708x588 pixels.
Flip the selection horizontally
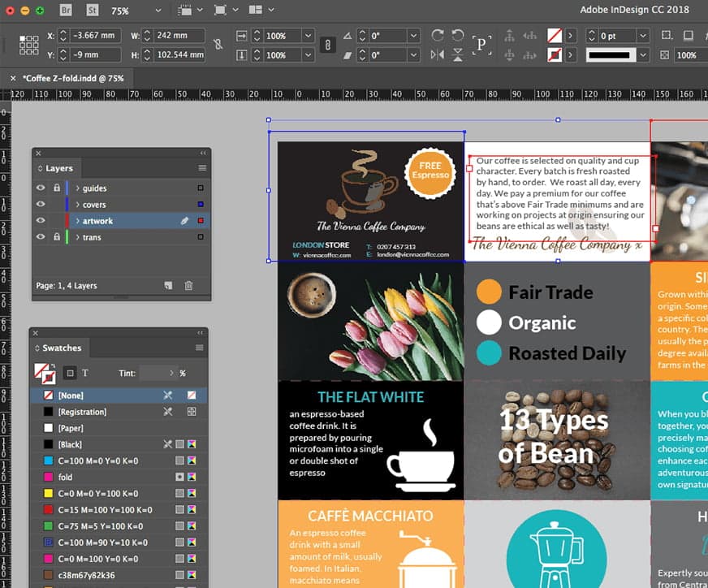click(x=437, y=54)
